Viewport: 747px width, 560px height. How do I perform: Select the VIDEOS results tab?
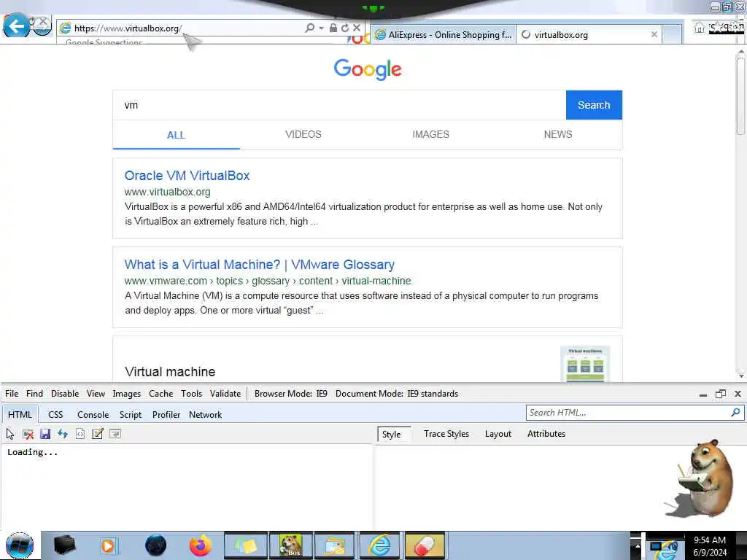303,134
